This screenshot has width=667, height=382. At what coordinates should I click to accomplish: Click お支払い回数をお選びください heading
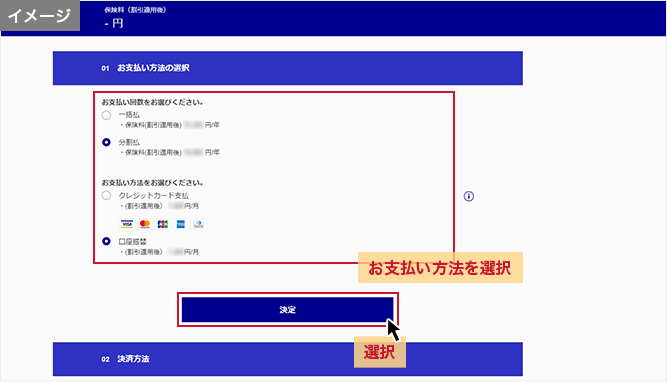coord(152,102)
